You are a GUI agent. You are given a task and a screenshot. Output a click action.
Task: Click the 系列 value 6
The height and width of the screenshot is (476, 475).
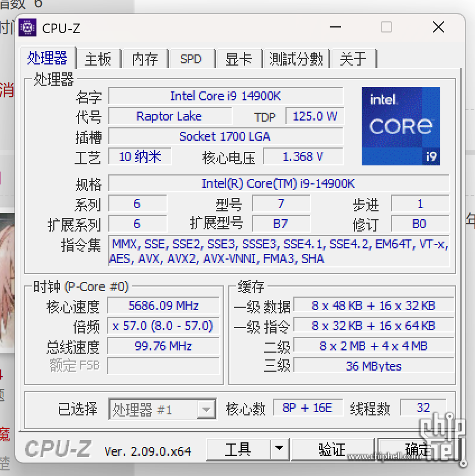[x=137, y=204]
